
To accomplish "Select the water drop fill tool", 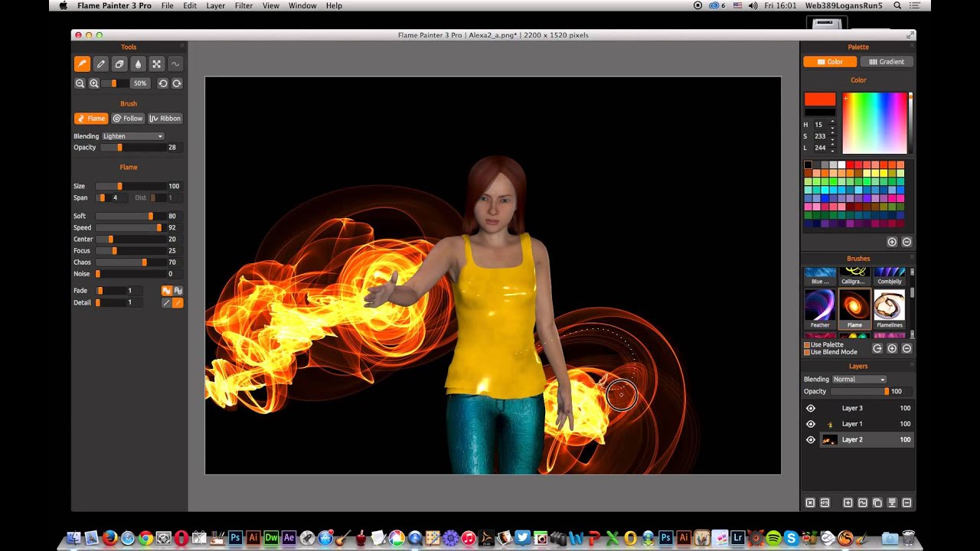I will click(138, 64).
